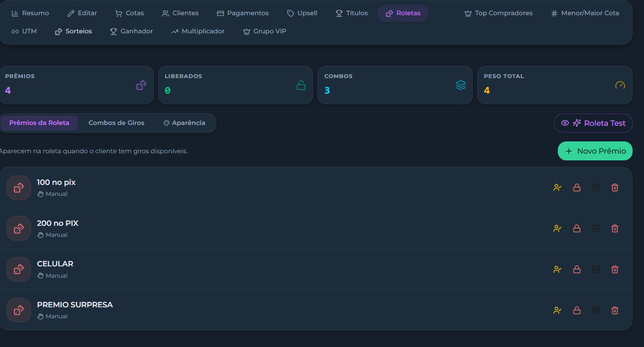Edit the 100 no pix prize
644x347 pixels.
coord(596,187)
